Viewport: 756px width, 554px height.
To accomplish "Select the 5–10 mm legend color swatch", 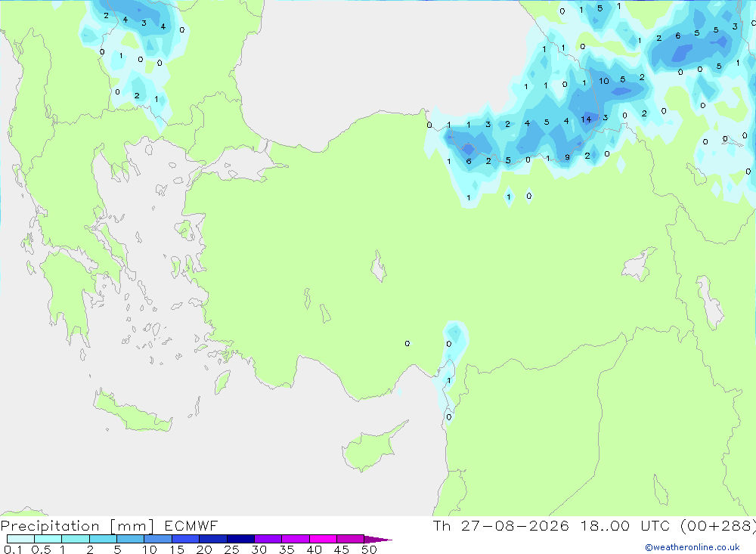I will pos(131,539).
